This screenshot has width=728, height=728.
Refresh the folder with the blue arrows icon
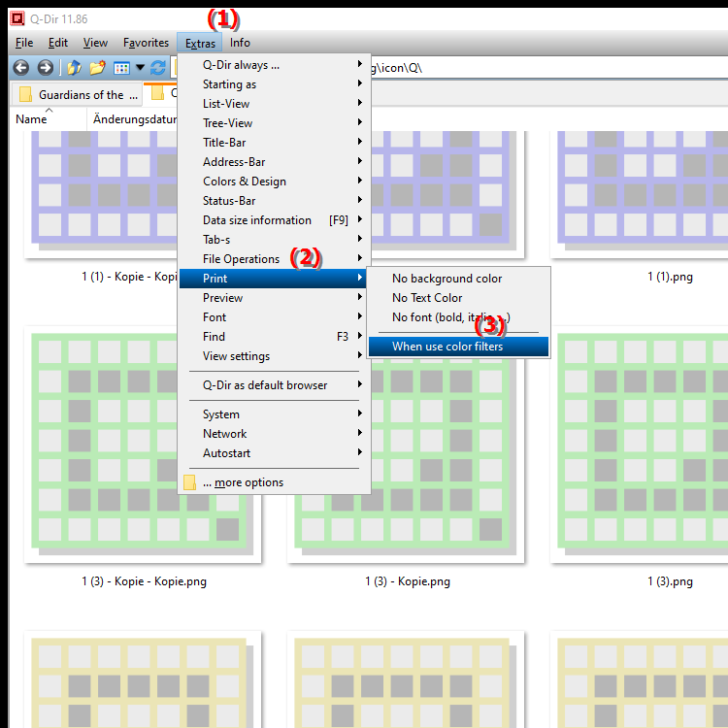pos(158,68)
